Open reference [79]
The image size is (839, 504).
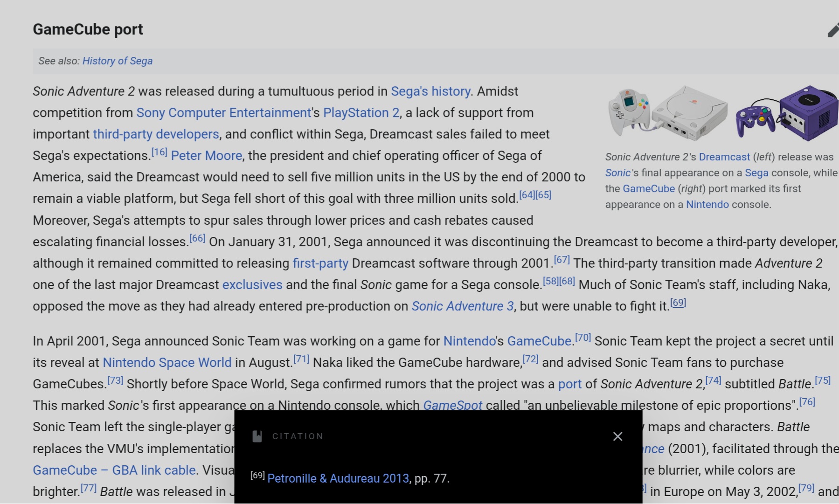[806, 488]
